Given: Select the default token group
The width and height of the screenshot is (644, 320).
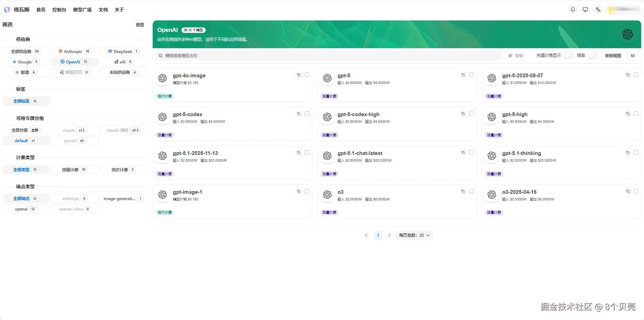Looking at the screenshot, I should (26, 141).
